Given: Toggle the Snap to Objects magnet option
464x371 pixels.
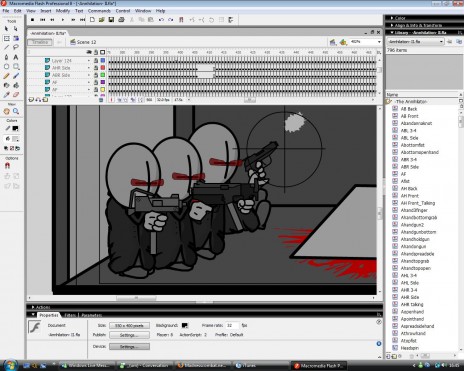Looking at the screenshot, I should pyautogui.click(x=7, y=166).
